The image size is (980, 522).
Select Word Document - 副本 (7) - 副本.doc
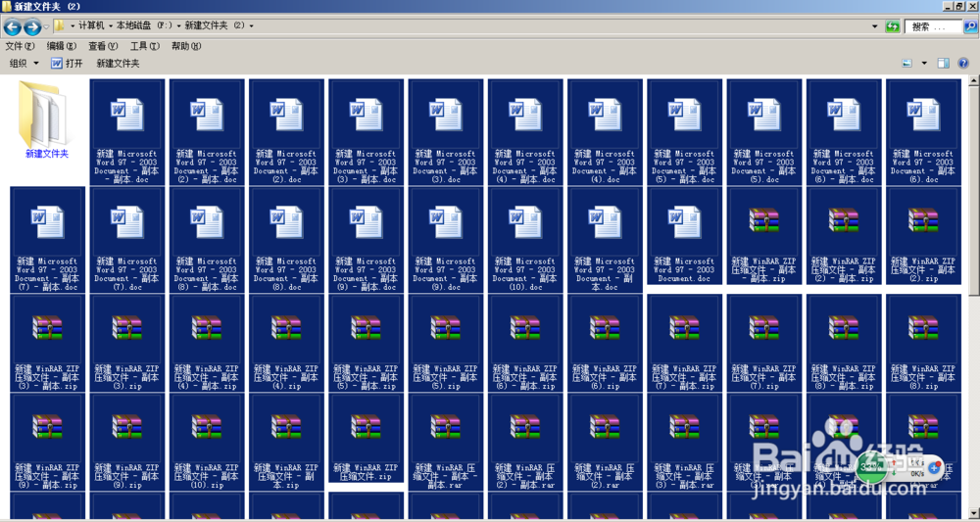tap(47, 240)
